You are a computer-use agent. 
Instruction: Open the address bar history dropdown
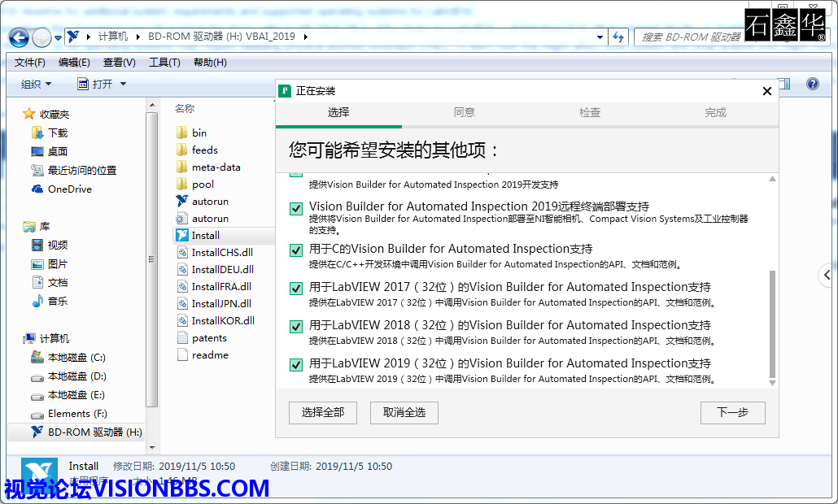click(x=600, y=37)
